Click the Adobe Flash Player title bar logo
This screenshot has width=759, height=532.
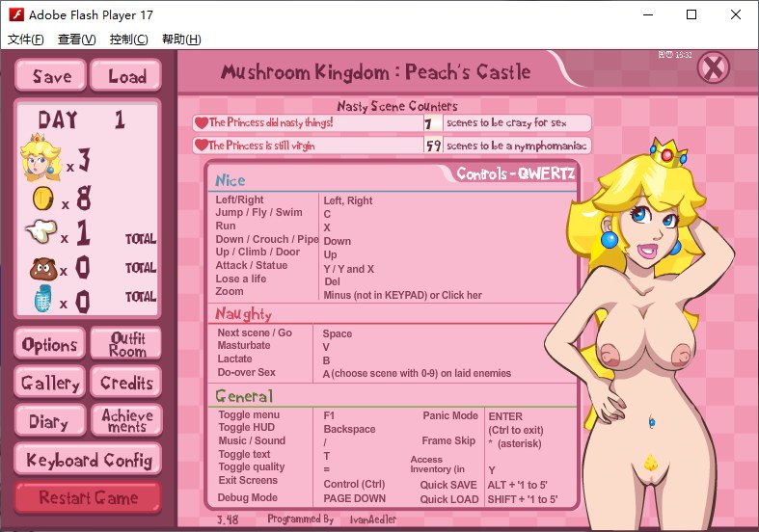click(16, 14)
